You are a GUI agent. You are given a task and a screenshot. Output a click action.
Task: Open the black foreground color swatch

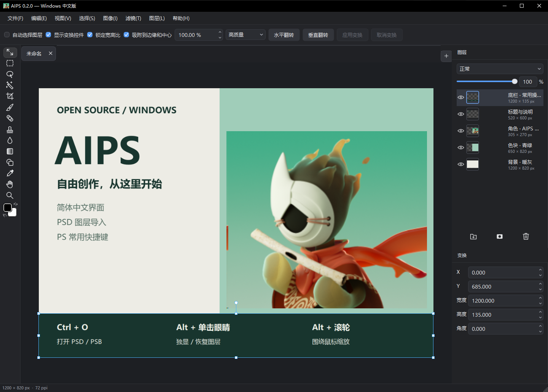point(7,208)
